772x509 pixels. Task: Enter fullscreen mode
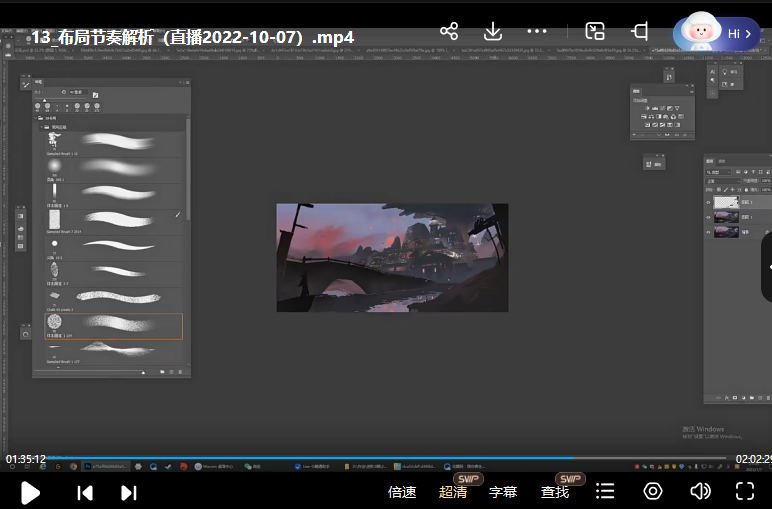coord(745,491)
